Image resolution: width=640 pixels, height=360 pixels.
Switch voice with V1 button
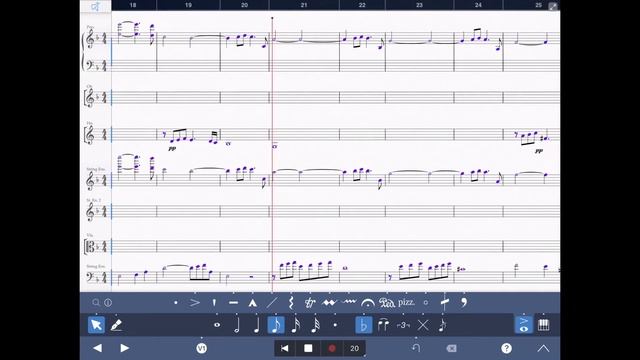[202, 348]
